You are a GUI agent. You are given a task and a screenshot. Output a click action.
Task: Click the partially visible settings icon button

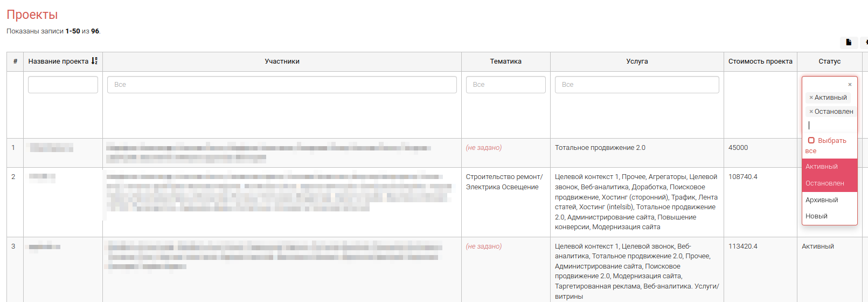[x=865, y=42]
